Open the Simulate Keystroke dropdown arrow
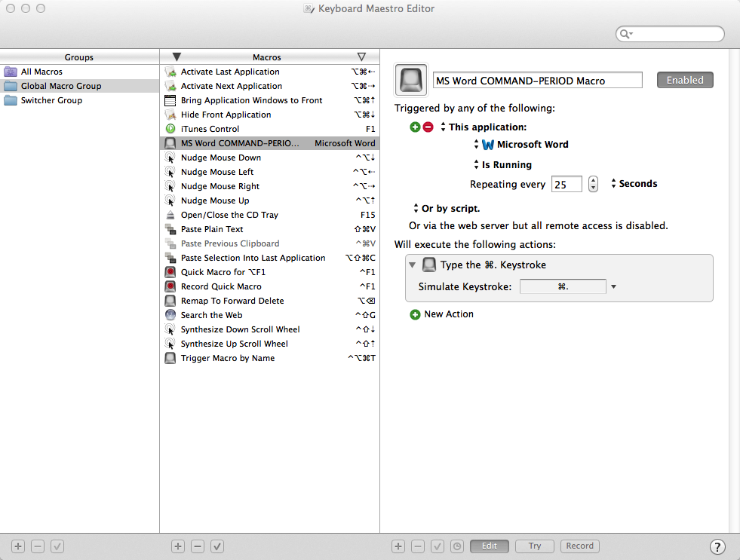 click(613, 286)
